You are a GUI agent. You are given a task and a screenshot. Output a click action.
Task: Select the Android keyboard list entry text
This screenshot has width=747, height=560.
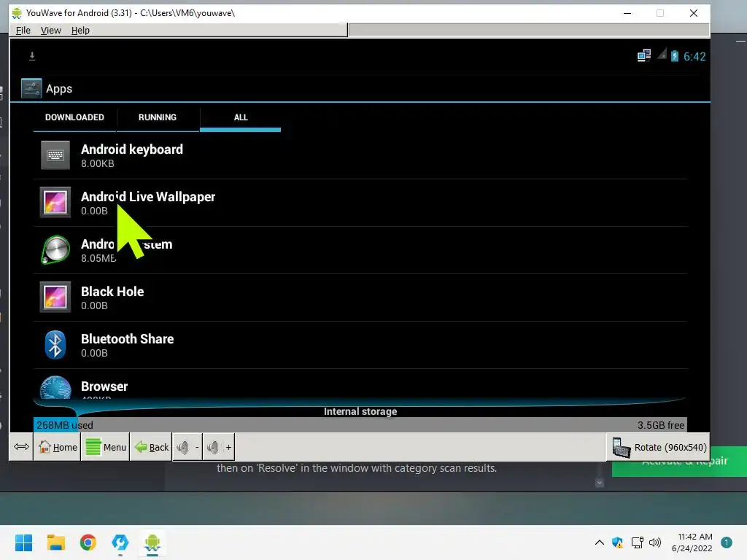click(132, 149)
